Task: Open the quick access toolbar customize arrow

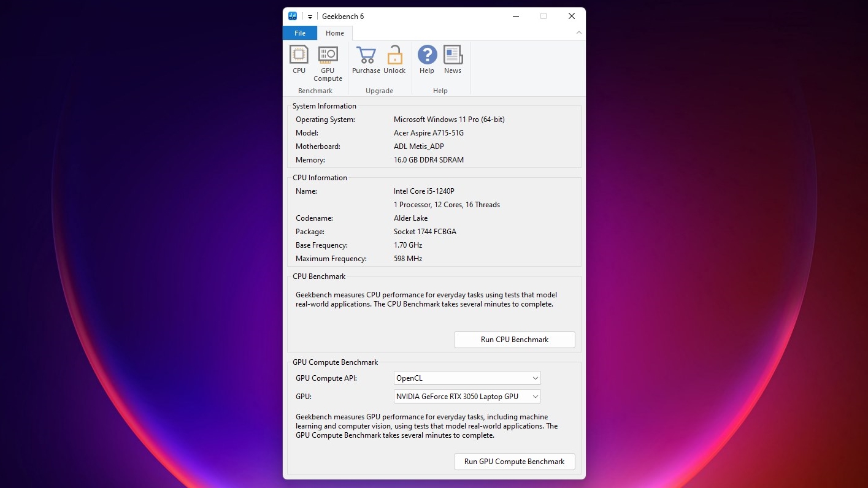Action: pos(310,17)
